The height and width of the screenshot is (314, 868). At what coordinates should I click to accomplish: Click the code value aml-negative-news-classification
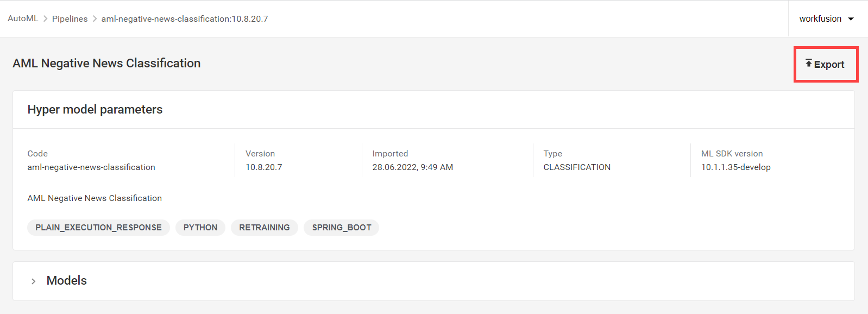91,167
